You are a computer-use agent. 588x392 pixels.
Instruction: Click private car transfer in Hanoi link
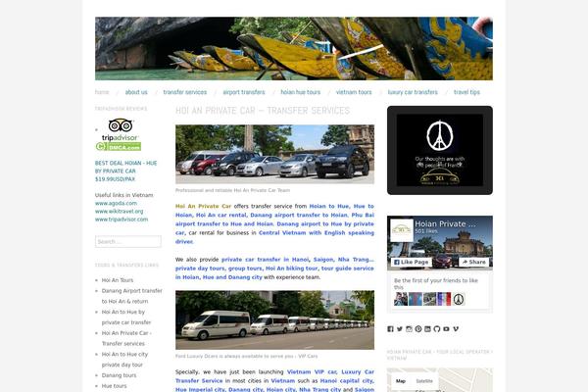(266, 259)
